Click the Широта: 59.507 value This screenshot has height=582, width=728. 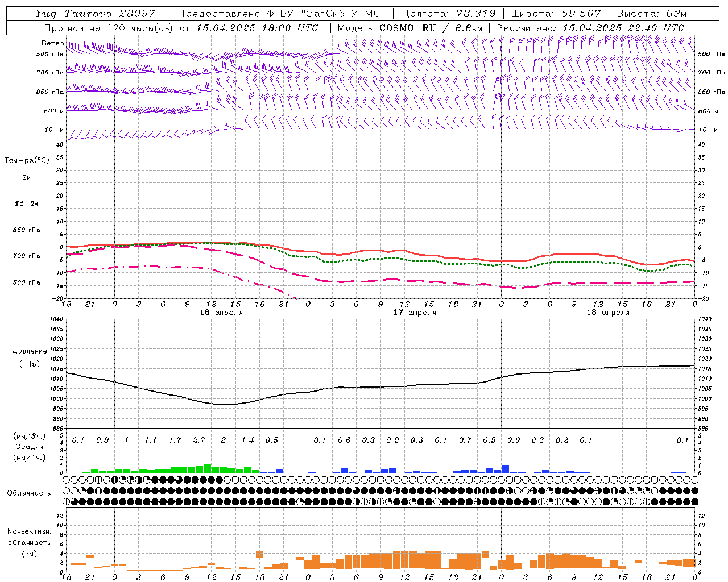pos(556,14)
